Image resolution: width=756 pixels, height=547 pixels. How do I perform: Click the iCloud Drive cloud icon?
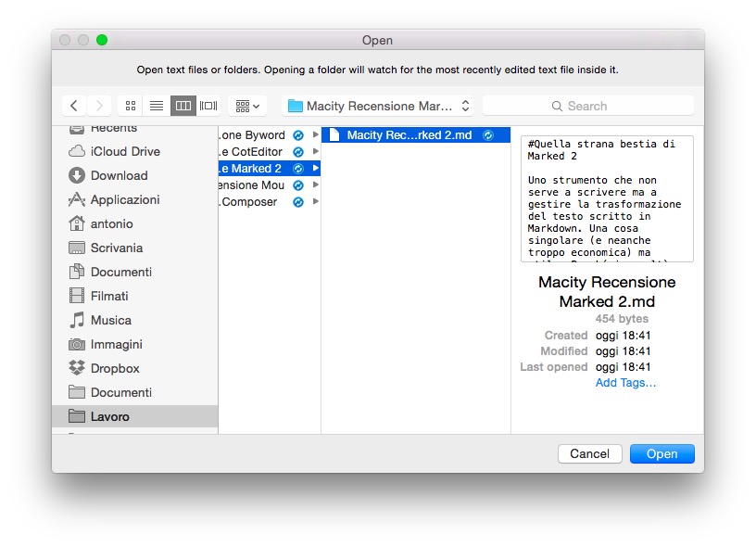(x=77, y=151)
